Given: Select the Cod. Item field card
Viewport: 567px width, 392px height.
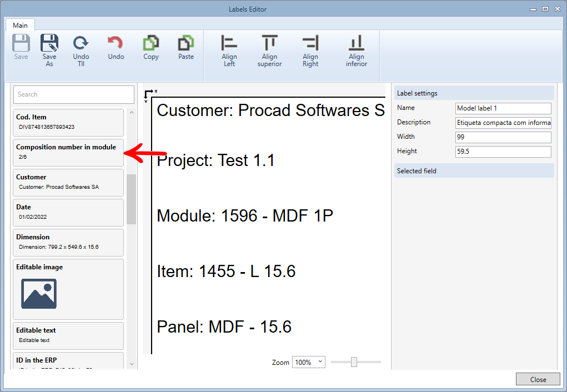Looking at the screenshot, I should point(68,123).
